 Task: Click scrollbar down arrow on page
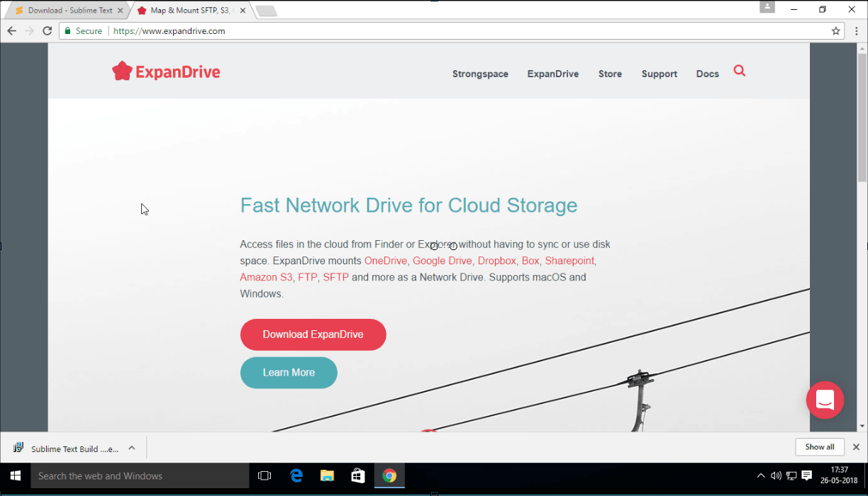862,427
